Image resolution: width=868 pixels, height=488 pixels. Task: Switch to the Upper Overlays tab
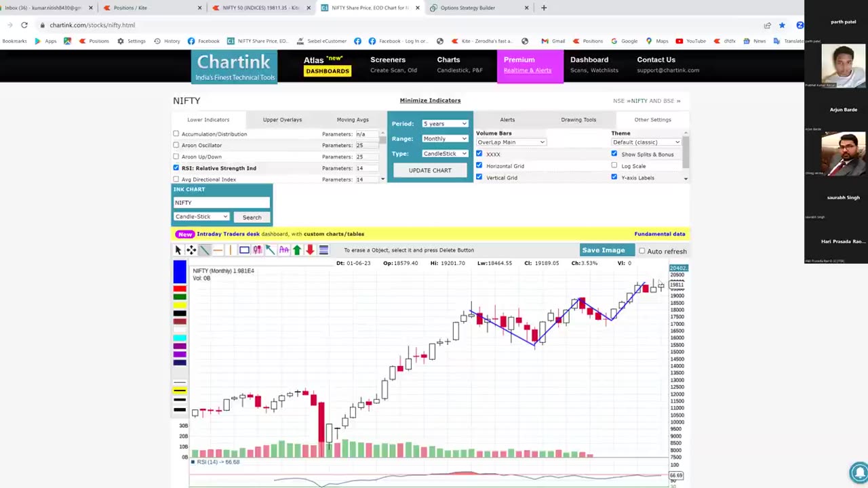(x=282, y=119)
